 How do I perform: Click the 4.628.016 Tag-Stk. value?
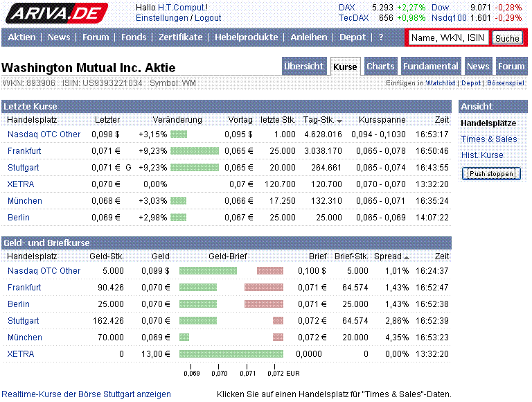pyautogui.click(x=323, y=134)
